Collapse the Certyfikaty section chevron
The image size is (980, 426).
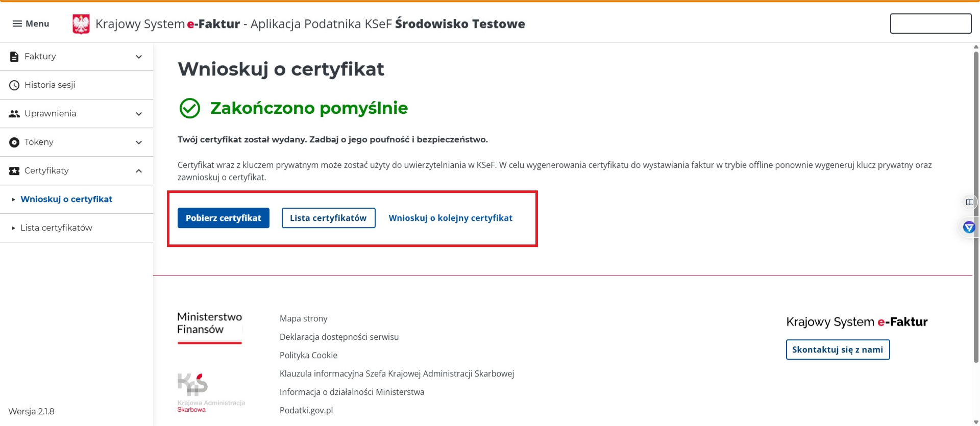pyautogui.click(x=139, y=171)
